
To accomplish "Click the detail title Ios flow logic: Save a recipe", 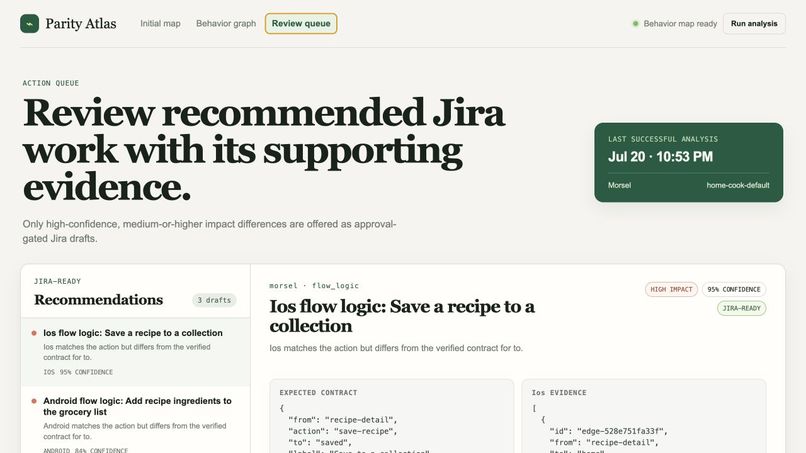I will click(x=401, y=316).
